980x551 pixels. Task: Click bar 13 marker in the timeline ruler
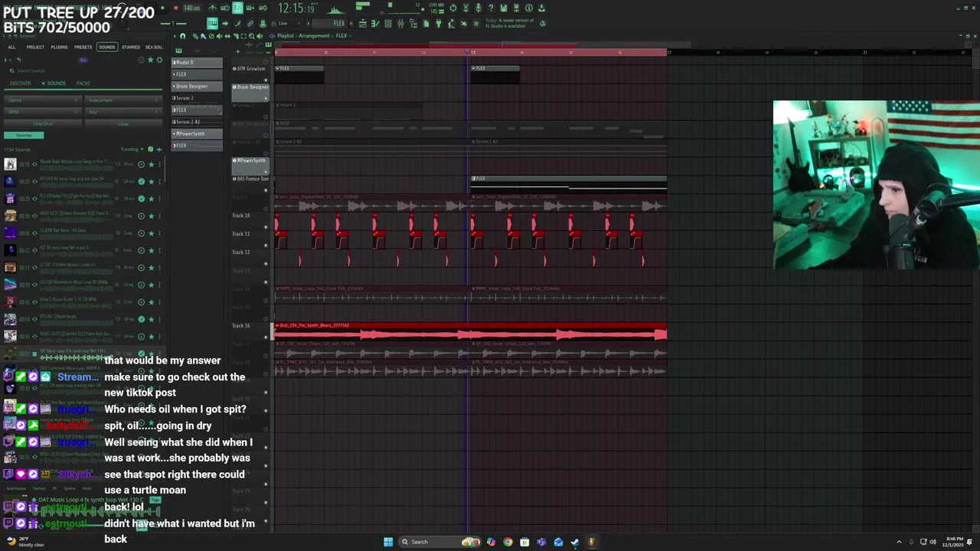point(472,52)
